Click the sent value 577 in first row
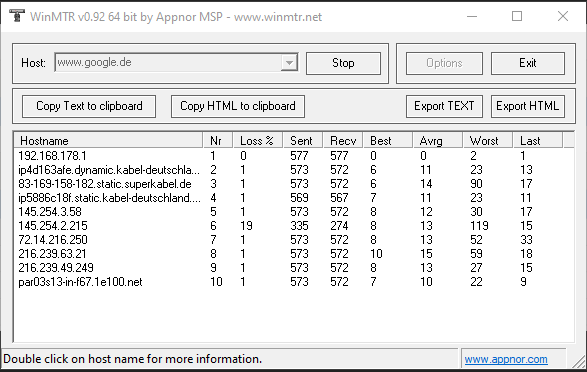This screenshot has height=372, width=587. point(299,156)
